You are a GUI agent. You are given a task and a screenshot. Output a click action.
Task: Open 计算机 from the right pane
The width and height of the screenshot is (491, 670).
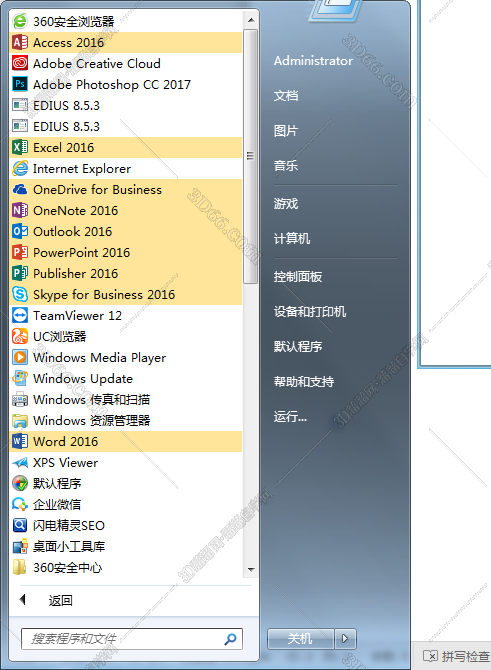tap(292, 238)
